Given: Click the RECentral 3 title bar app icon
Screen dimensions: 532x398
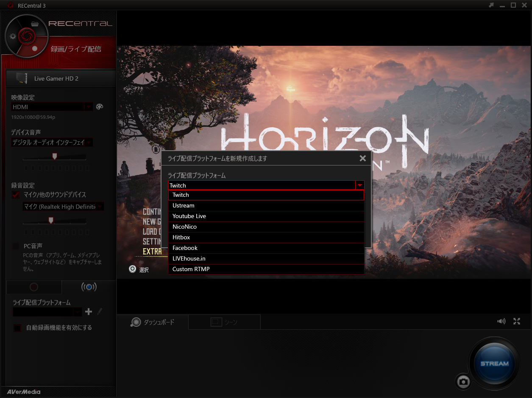Looking at the screenshot, I should click(11, 6).
